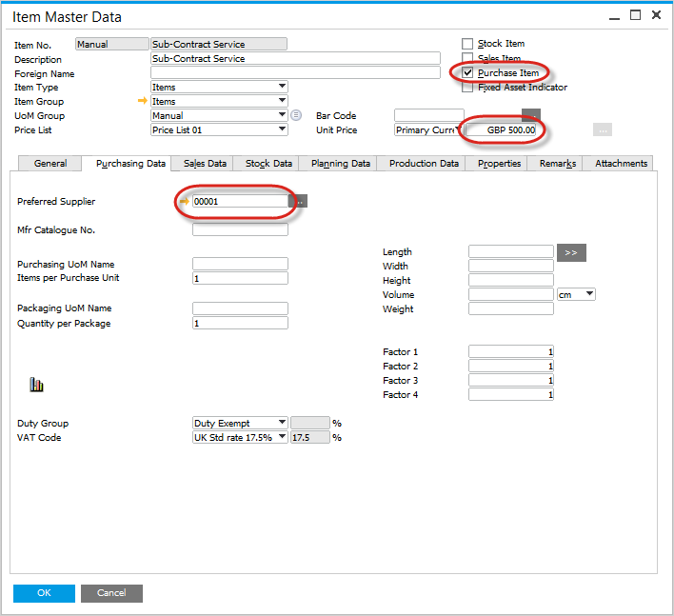Switch to the Sales Data tab
The width and height of the screenshot is (674, 616).
tap(205, 164)
